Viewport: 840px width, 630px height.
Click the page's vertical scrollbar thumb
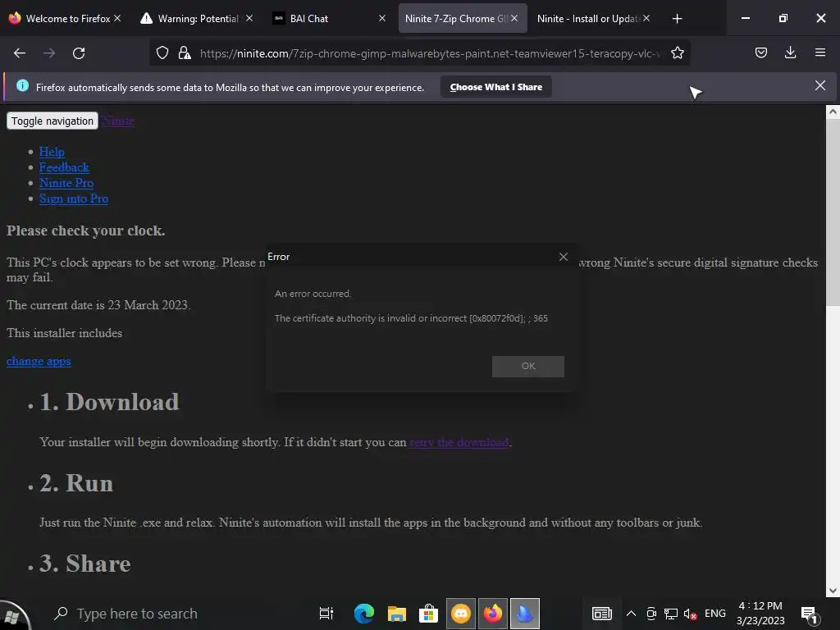[833, 213]
